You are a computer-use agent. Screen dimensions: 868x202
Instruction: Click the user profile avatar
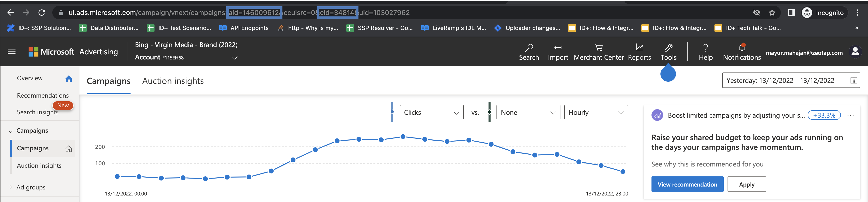click(x=855, y=51)
